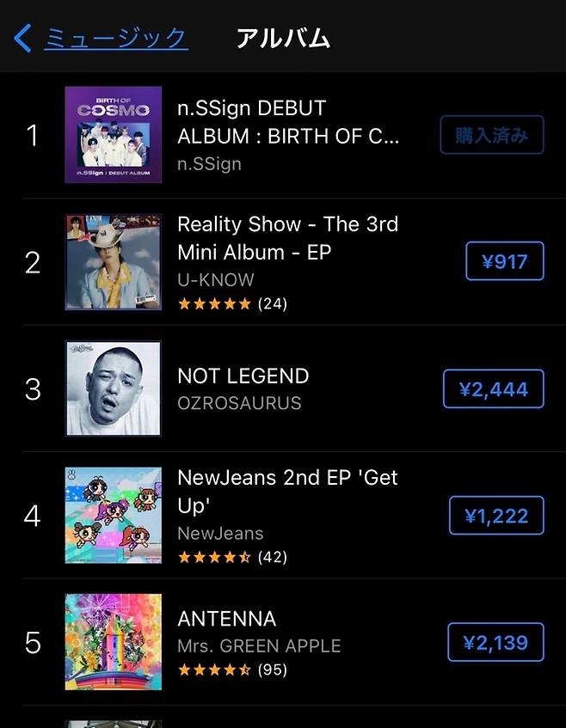Open NewJeans Get Up album artwork
This screenshot has height=728, width=566.
(x=113, y=515)
